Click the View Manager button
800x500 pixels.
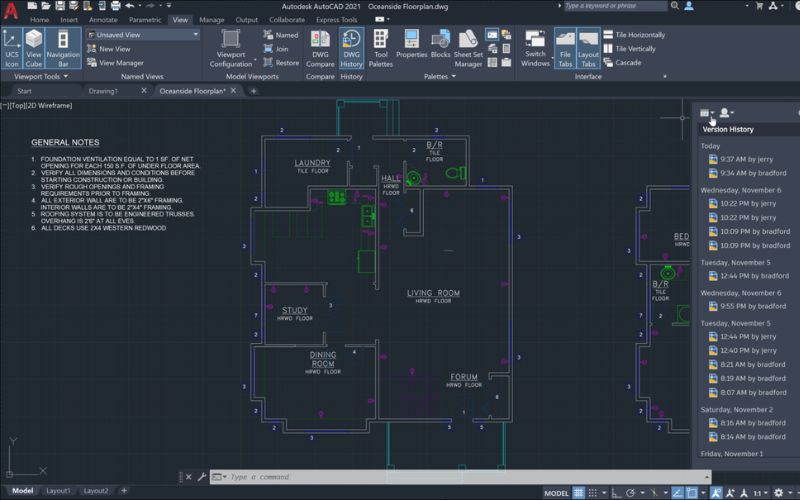[120, 62]
